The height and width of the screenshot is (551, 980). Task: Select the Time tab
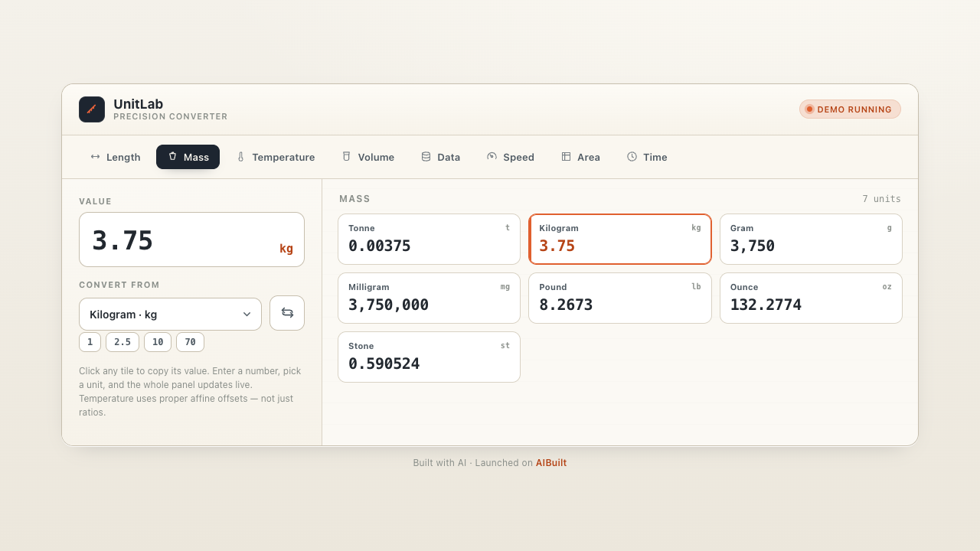(647, 157)
